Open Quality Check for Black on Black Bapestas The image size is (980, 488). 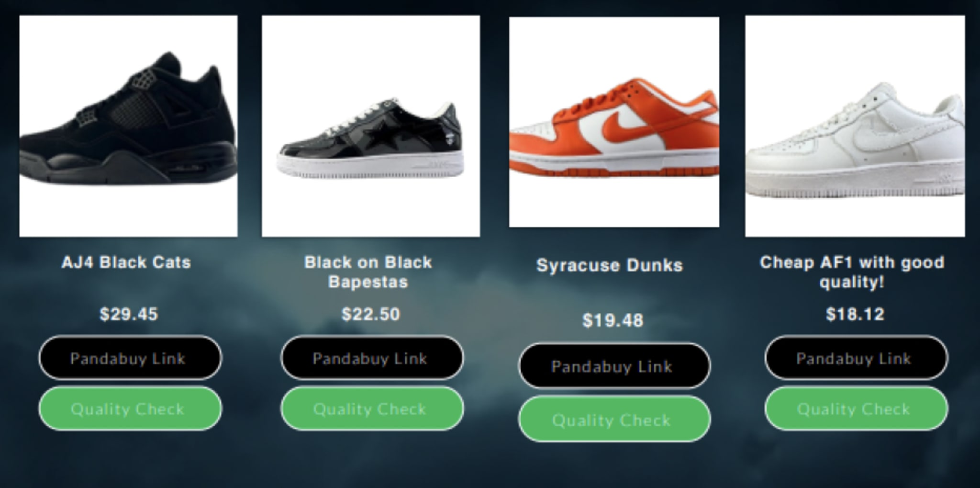pos(372,409)
